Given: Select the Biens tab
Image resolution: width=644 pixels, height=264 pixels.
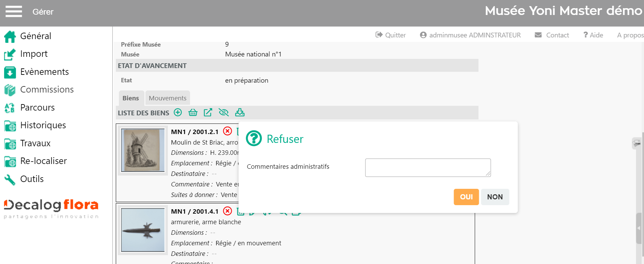Looking at the screenshot, I should [131, 98].
